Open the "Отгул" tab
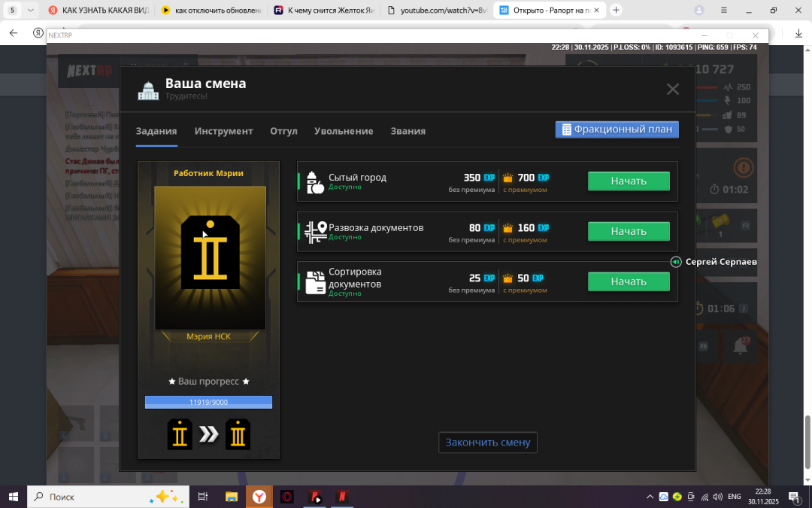Screen dimensions: 812x508 [x=283, y=131]
